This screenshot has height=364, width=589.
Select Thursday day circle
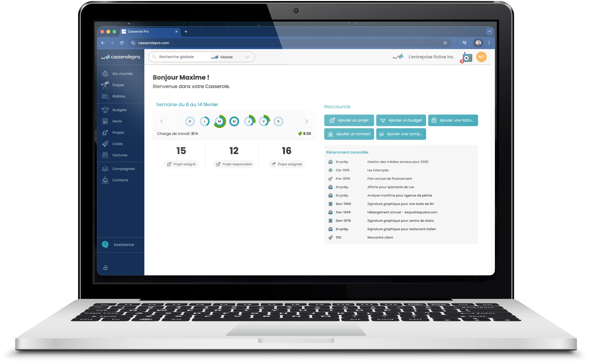(x=249, y=121)
